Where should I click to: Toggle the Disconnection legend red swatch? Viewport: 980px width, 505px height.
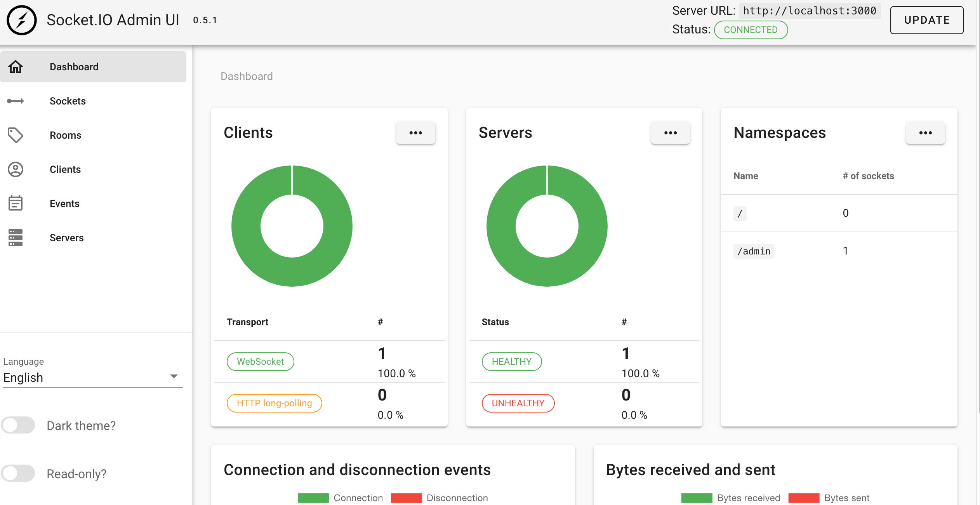[407, 498]
